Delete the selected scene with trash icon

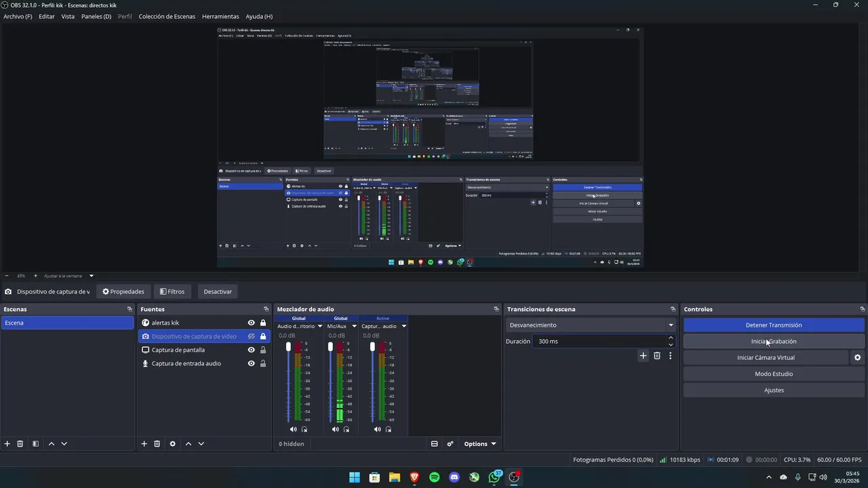point(20,444)
